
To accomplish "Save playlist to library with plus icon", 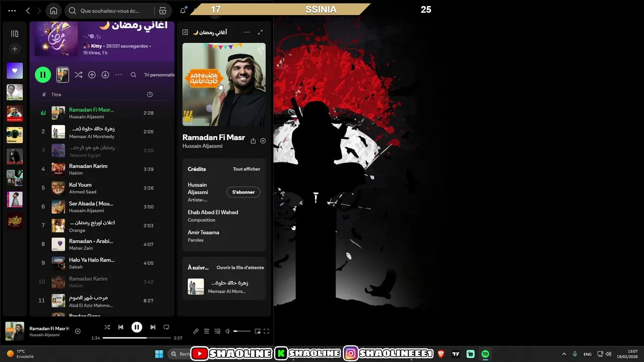I will (x=92, y=75).
